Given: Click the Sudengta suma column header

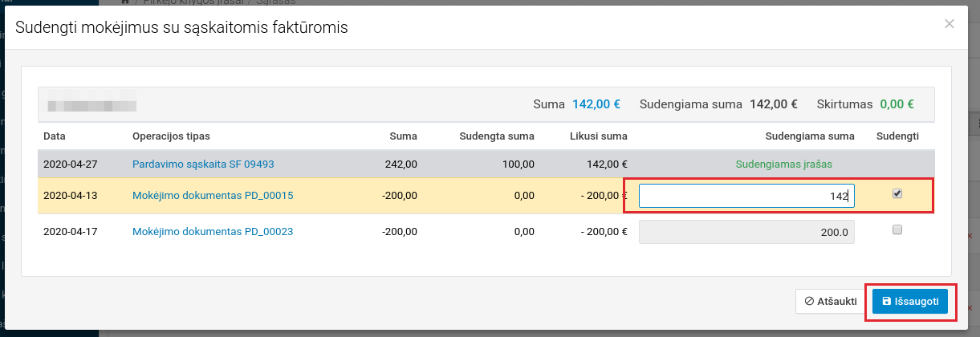Looking at the screenshot, I should click(497, 136).
